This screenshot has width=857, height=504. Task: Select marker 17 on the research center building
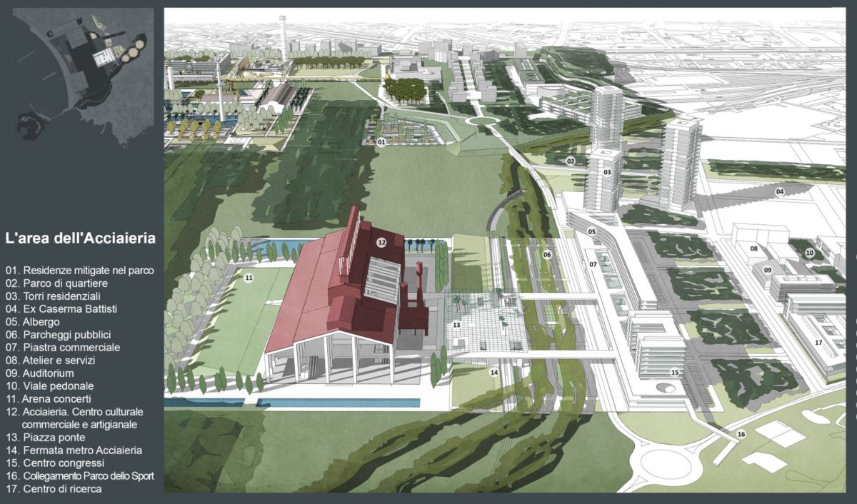pyautogui.click(x=818, y=343)
